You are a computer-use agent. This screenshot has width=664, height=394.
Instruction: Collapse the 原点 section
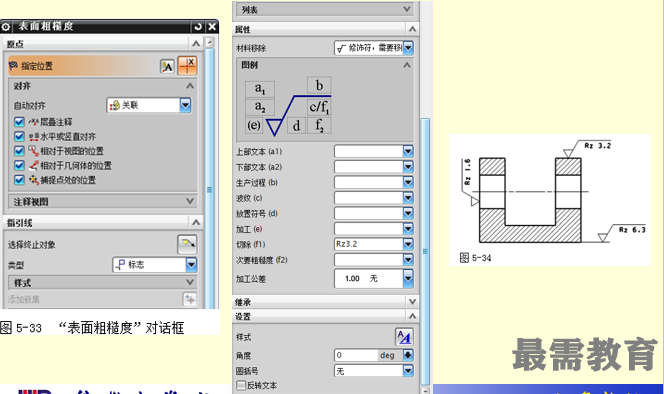point(196,44)
